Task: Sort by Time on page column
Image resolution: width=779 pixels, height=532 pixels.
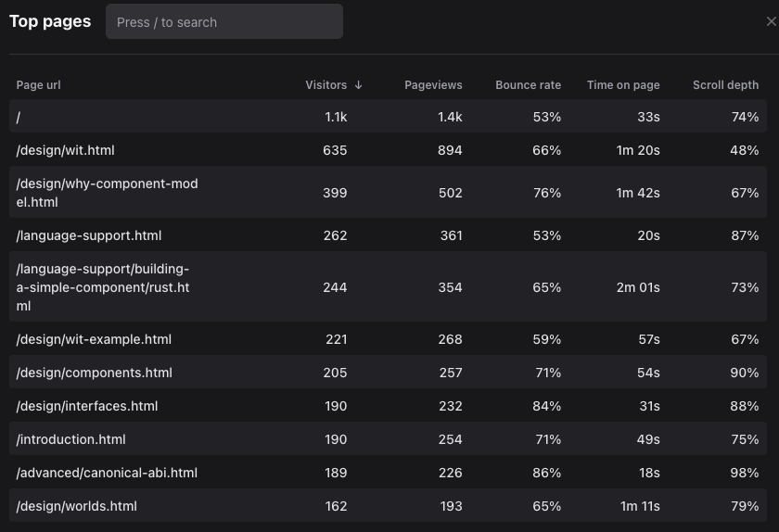Action: (623, 85)
